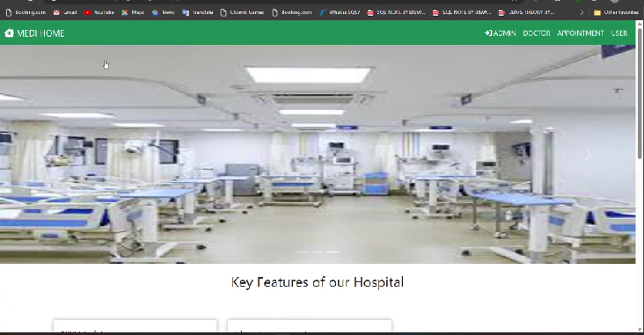Advance to the next carousel slide
Screen dimensions: 644x335
tap(588, 155)
